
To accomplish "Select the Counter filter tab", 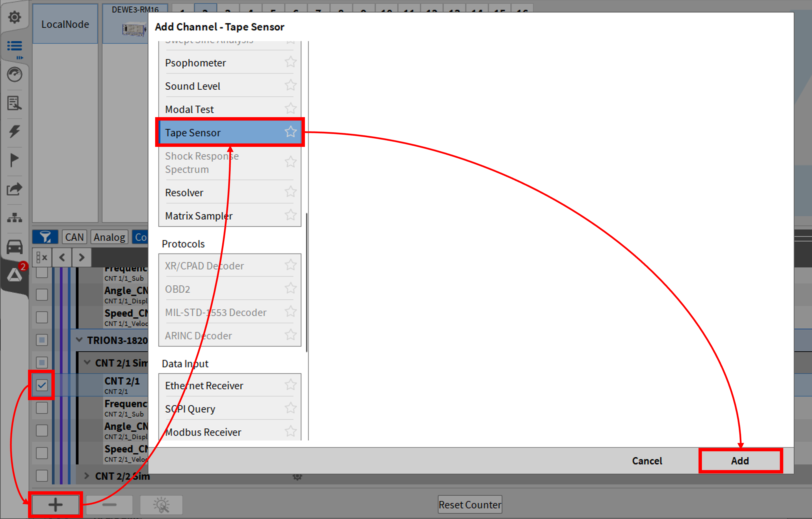I will point(140,237).
